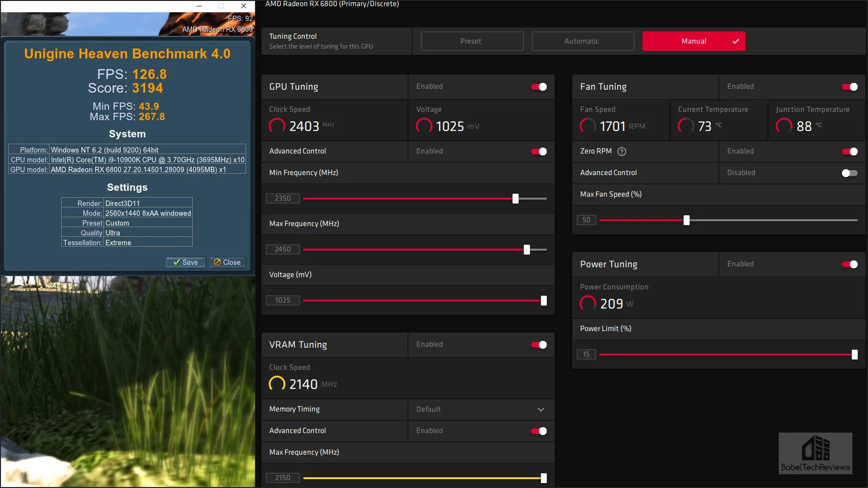Screen dimensions: 868x488
Task: Click the benchmark Score 3194 value
Action: click(x=148, y=88)
